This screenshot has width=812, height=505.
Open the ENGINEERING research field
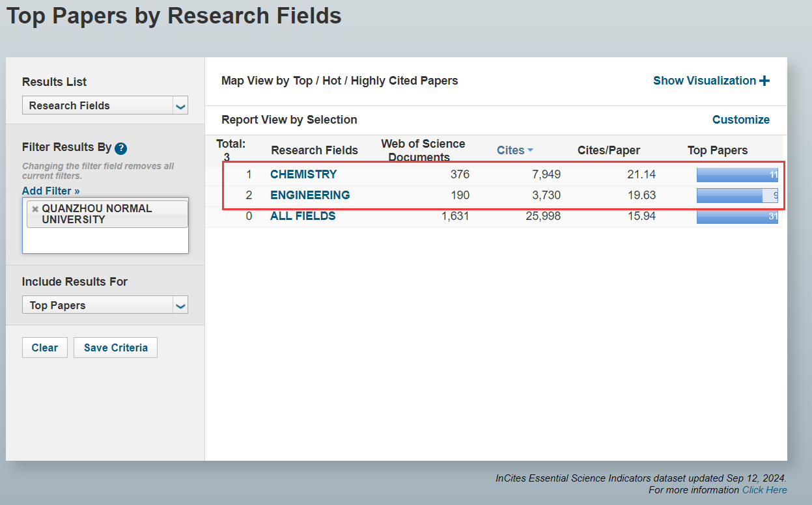[310, 195]
